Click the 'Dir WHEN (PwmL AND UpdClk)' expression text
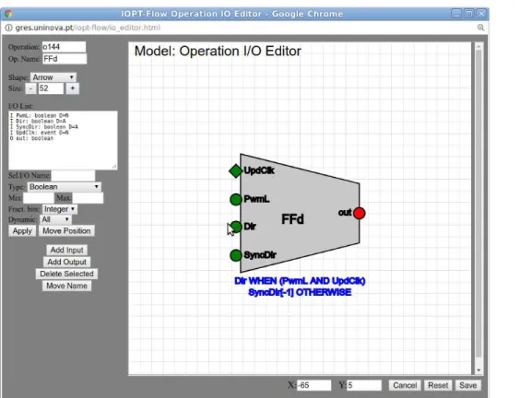 tap(300, 281)
